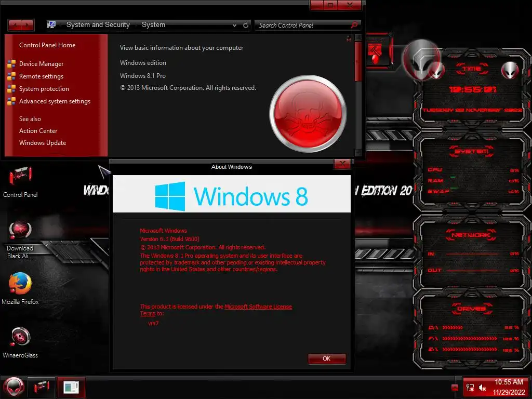Click the Control Panel window scrollbar
Image resolution: width=532 pixels, height=399 pixels.
[358, 62]
